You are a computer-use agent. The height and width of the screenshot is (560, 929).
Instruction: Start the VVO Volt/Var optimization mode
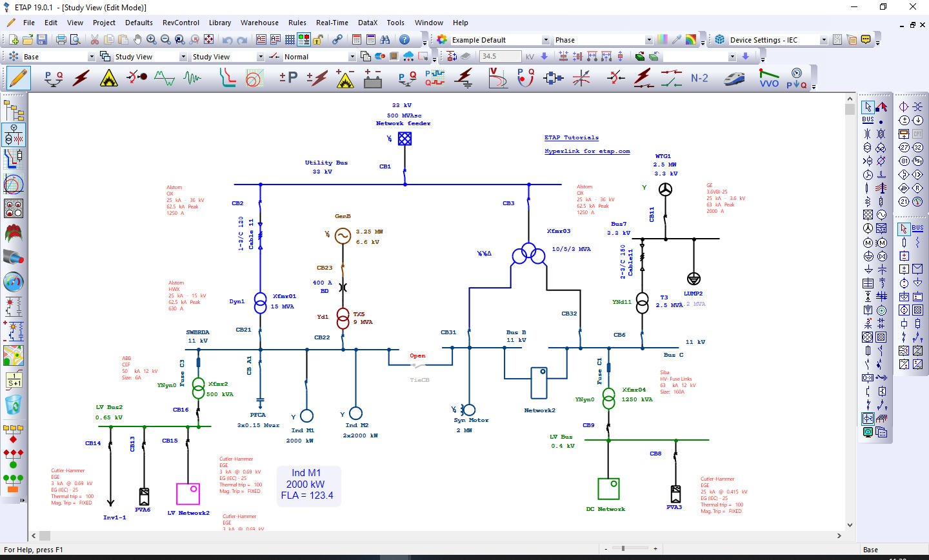click(x=769, y=78)
